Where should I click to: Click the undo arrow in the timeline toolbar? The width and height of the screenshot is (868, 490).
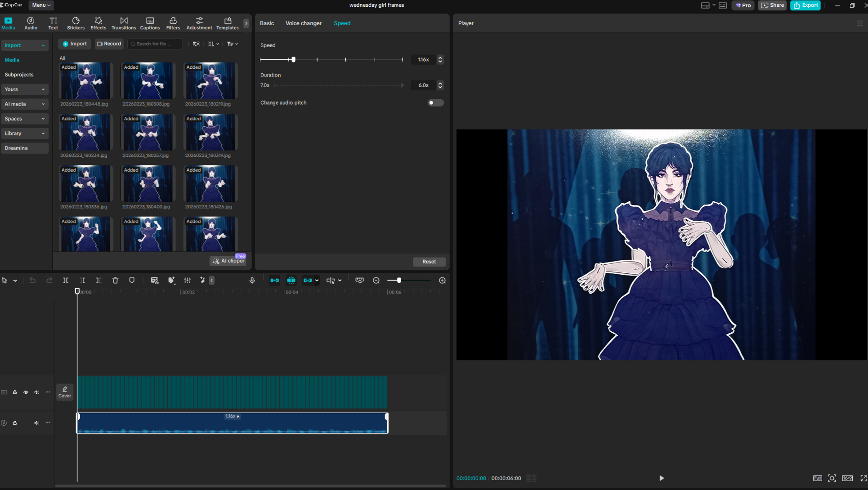32,281
